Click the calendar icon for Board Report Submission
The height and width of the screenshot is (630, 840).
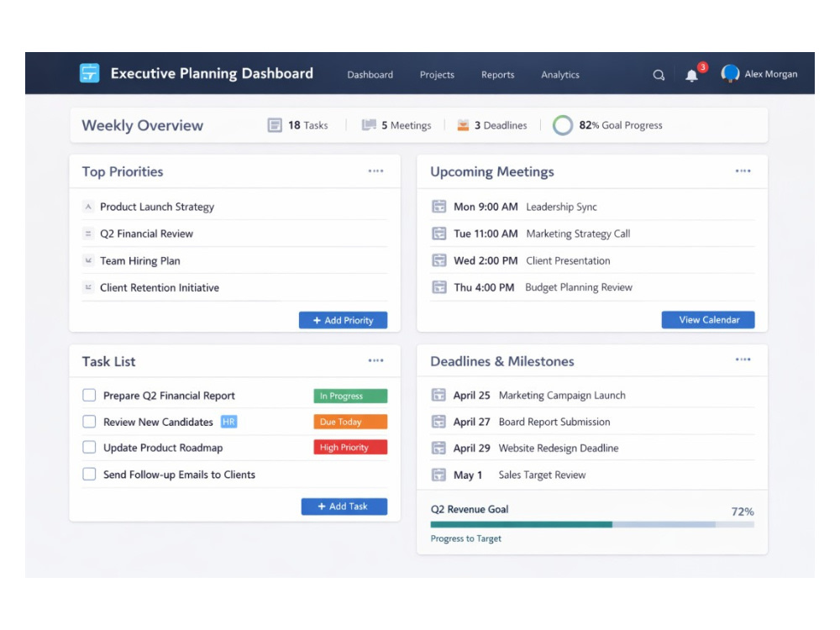pyautogui.click(x=438, y=422)
